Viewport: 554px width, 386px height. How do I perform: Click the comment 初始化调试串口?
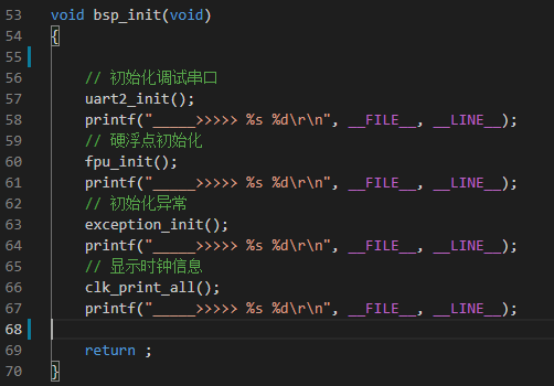151,78
